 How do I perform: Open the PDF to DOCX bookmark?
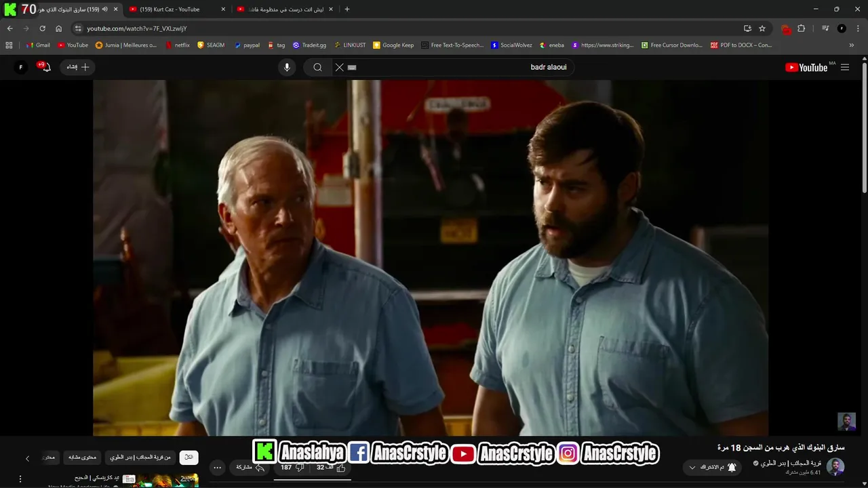[x=741, y=45]
